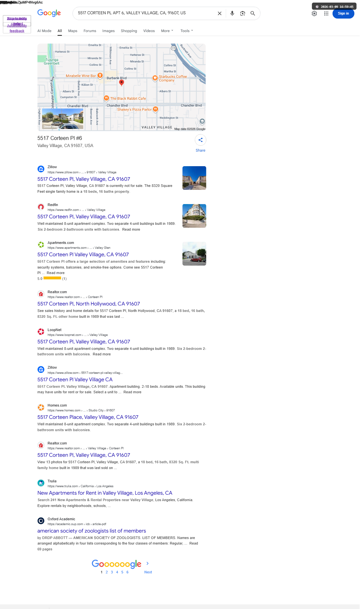Viewport: 364px width, 609px height.
Task: Open quick settings gear icon
Action: 314,14
